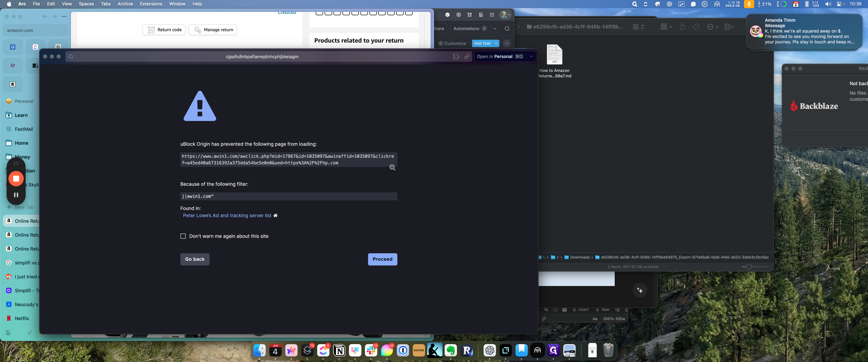
Task: Click the search icon beside Automations in ClickUp
Action: pyautogui.click(x=507, y=29)
